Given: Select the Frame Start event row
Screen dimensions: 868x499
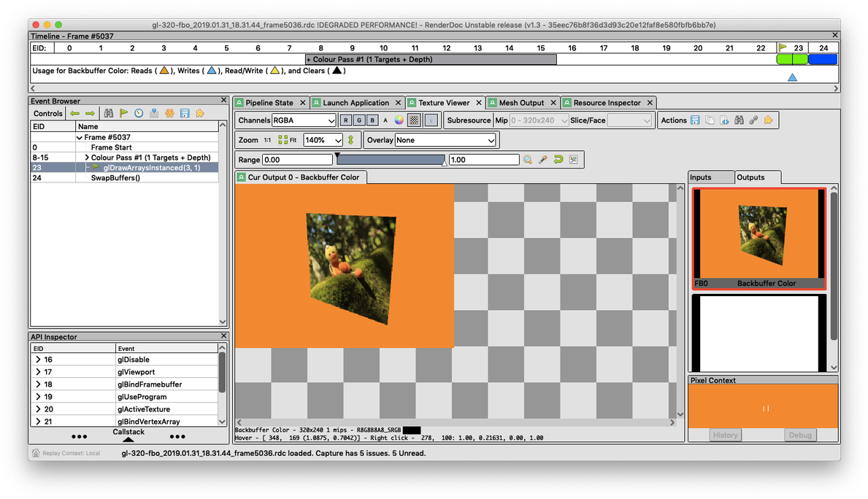Looking at the screenshot, I should click(x=125, y=147).
